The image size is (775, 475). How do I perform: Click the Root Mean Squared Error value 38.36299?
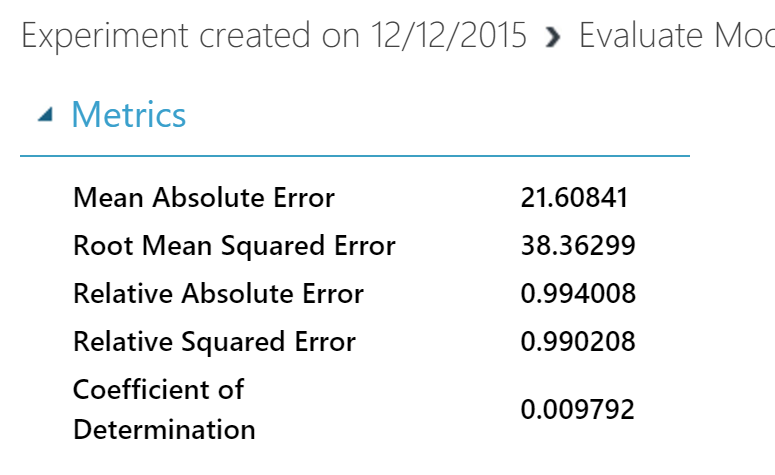(578, 246)
